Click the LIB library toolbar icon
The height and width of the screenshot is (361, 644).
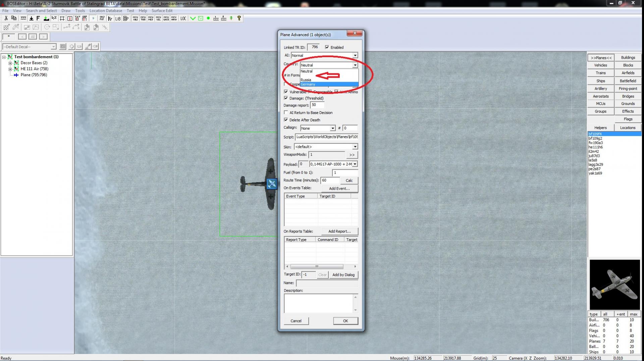[118, 18]
